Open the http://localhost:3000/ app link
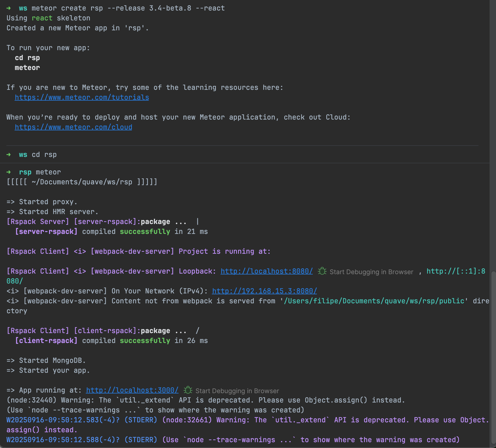The image size is (496, 448). pyautogui.click(x=132, y=390)
